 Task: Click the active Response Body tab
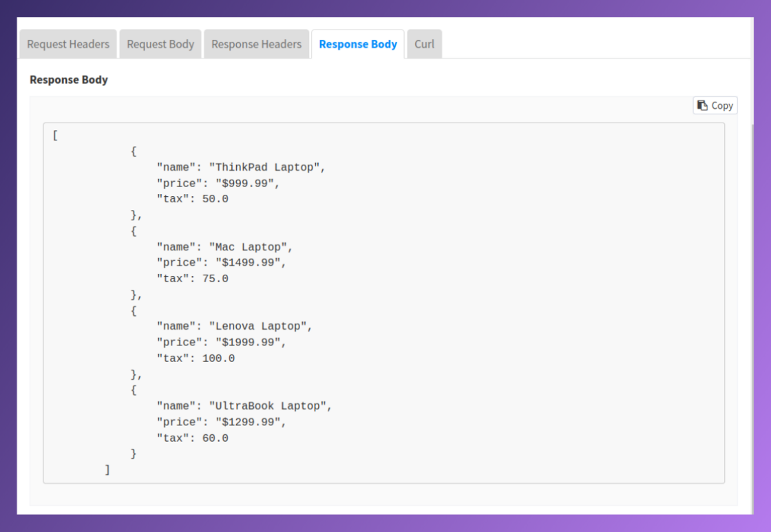[358, 43]
